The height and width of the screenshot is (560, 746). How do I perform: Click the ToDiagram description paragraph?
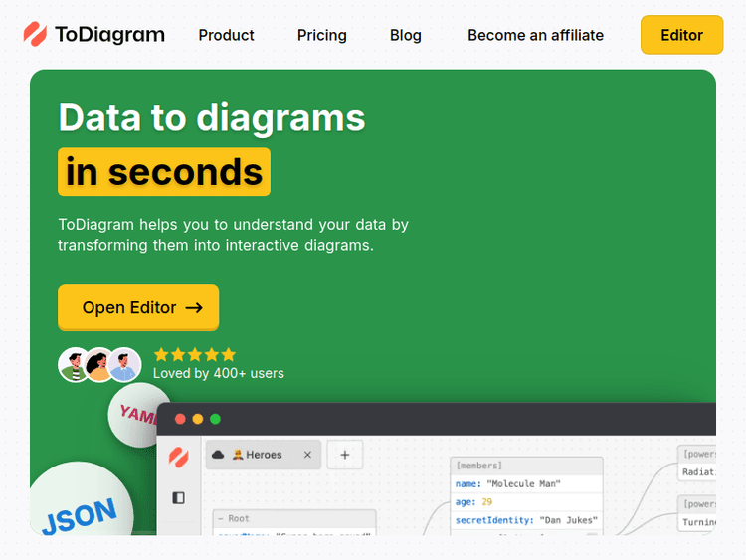point(233,235)
